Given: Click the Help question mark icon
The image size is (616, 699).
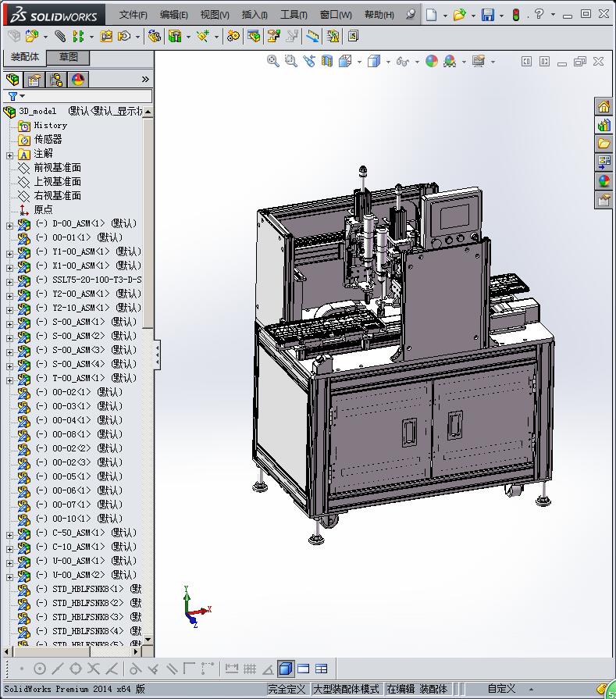Looking at the screenshot, I should click(539, 14).
